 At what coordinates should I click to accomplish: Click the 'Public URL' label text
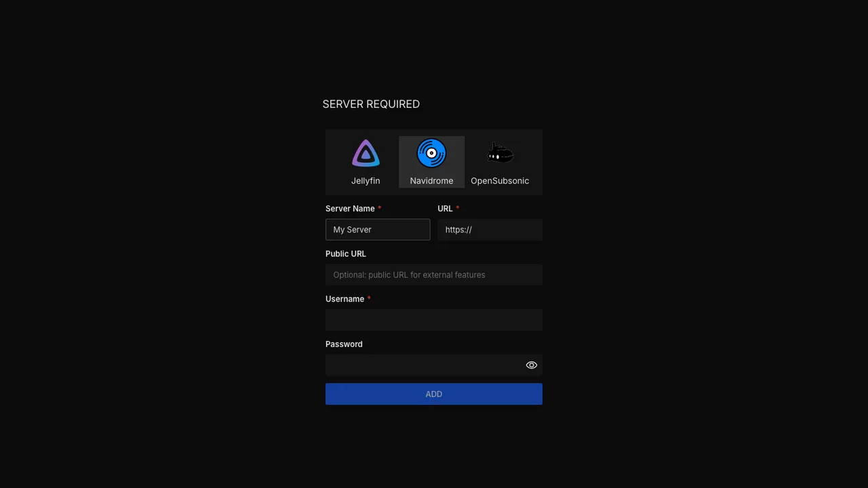[346, 254]
